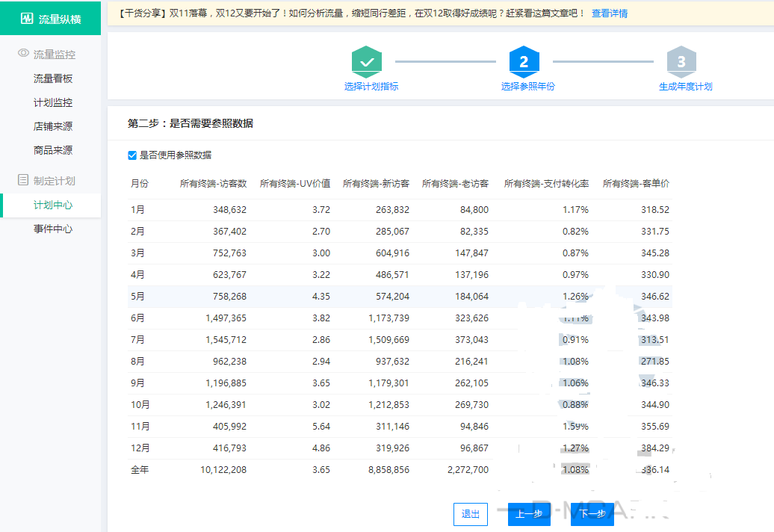This screenshot has height=532, width=774.
Task: Uncheck the 是否使用参照数据 checkbox
Action: 132,155
